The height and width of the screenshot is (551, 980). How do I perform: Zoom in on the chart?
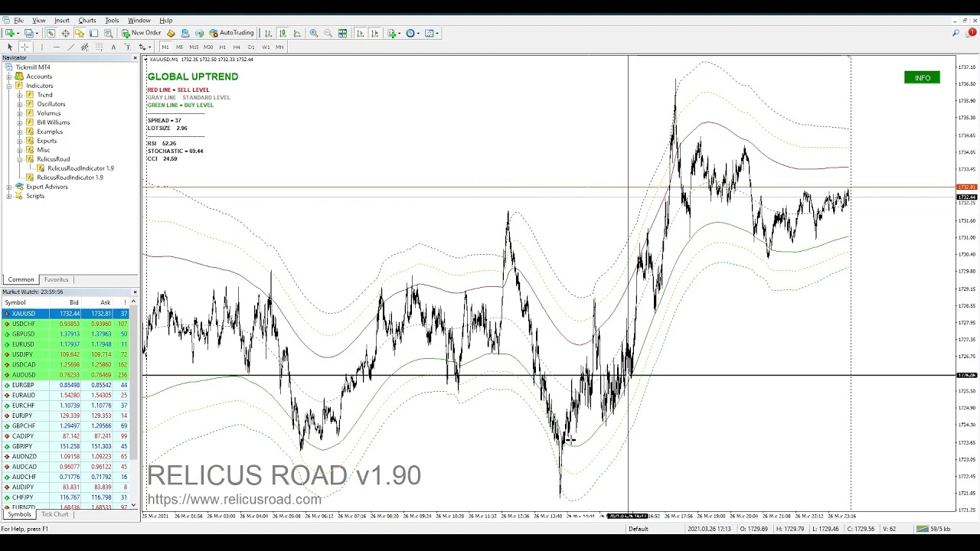pyautogui.click(x=314, y=33)
